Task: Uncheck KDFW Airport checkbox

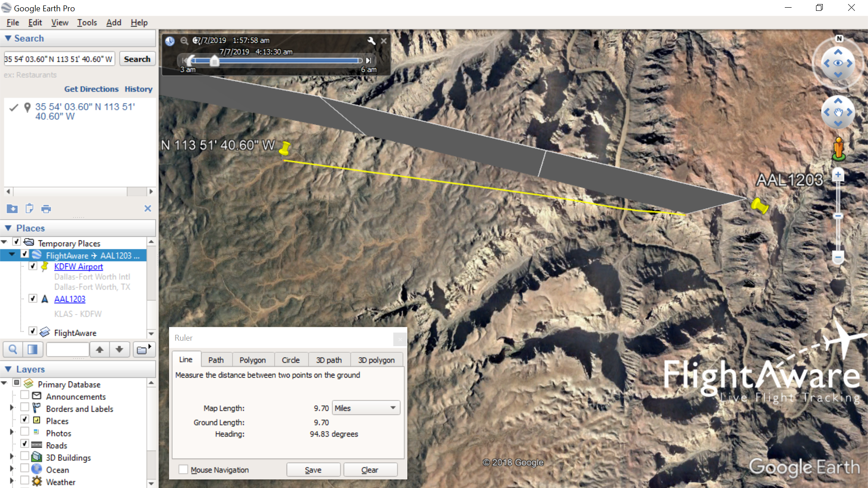Action: tap(33, 266)
